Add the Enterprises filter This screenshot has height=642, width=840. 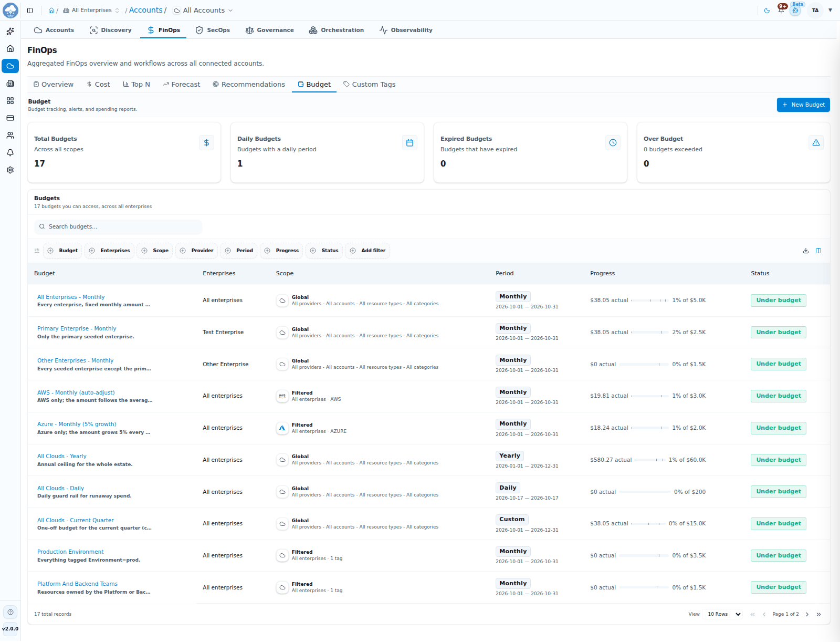pos(110,251)
